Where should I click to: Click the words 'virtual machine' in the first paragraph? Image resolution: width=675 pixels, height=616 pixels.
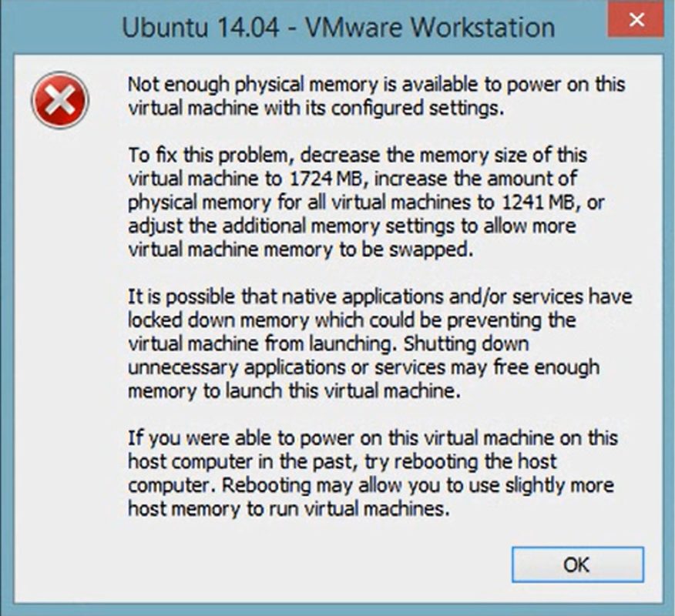click(x=193, y=106)
